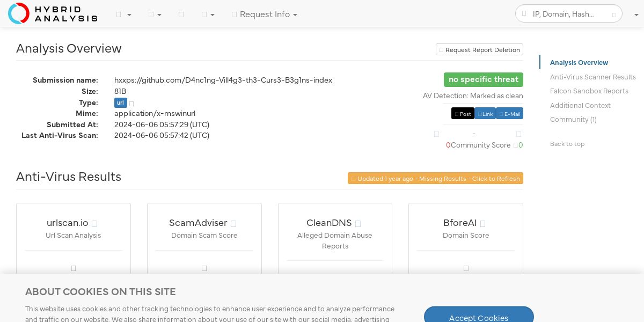Click the url type badge
The image size is (644, 322).
121,103
